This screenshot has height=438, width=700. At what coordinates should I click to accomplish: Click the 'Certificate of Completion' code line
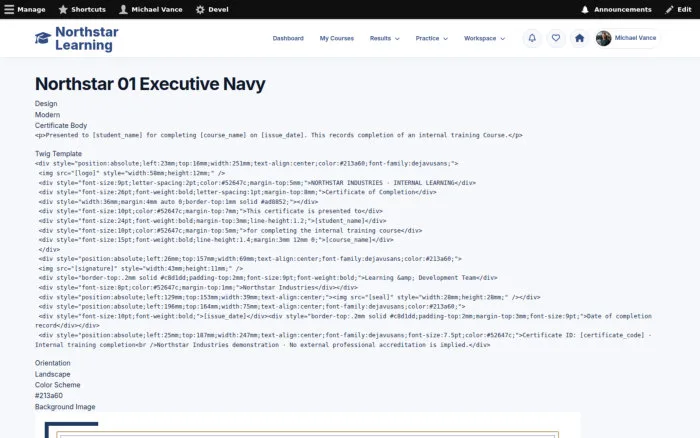(x=237, y=192)
